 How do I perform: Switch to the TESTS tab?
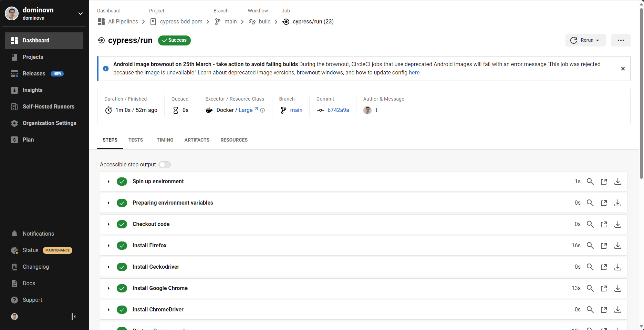(x=136, y=140)
